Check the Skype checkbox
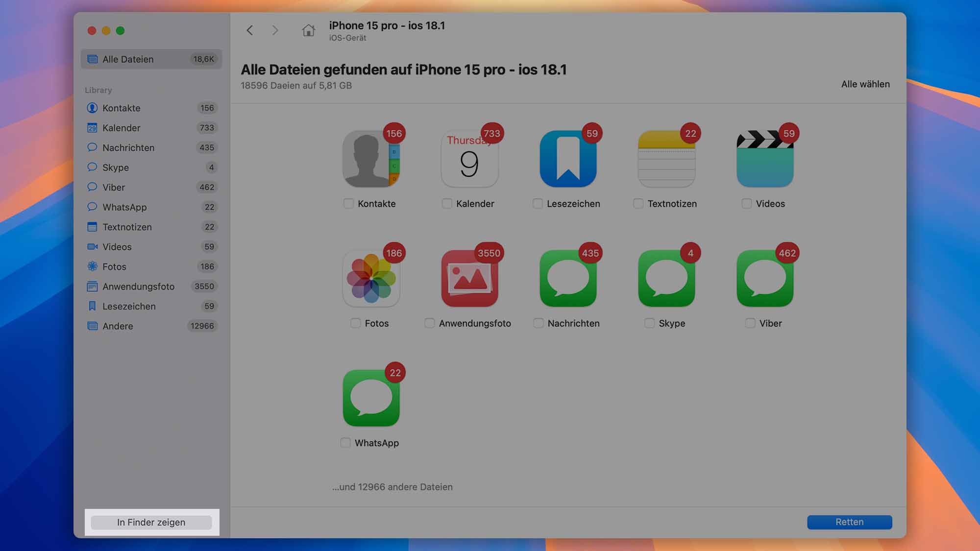 [649, 323]
